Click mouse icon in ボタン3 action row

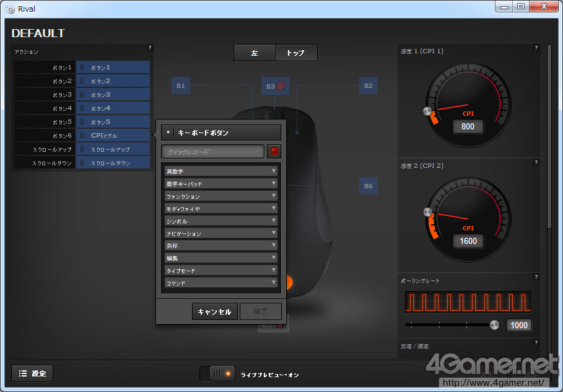point(82,94)
